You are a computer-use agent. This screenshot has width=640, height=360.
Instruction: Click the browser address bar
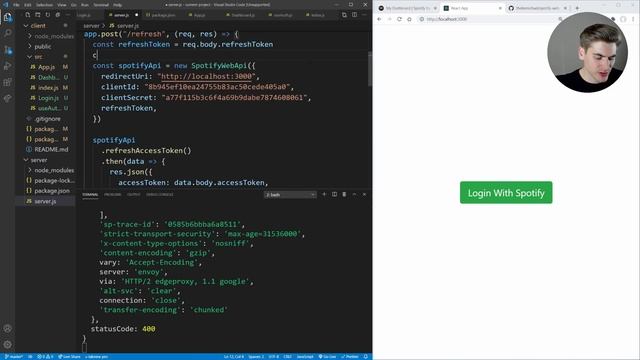pos(490,19)
